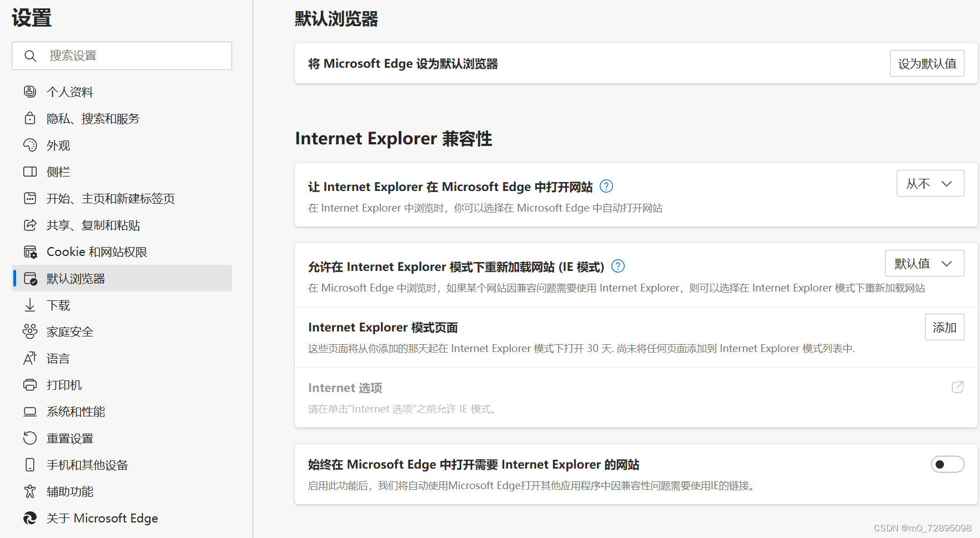
Task: Open the 从不 dropdown
Action: (930, 183)
